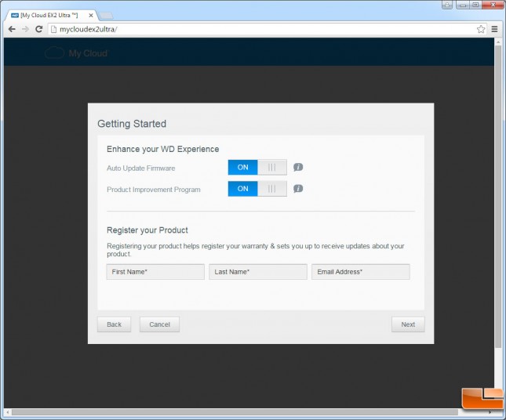Show info for Product Improvement Program

pyautogui.click(x=298, y=189)
